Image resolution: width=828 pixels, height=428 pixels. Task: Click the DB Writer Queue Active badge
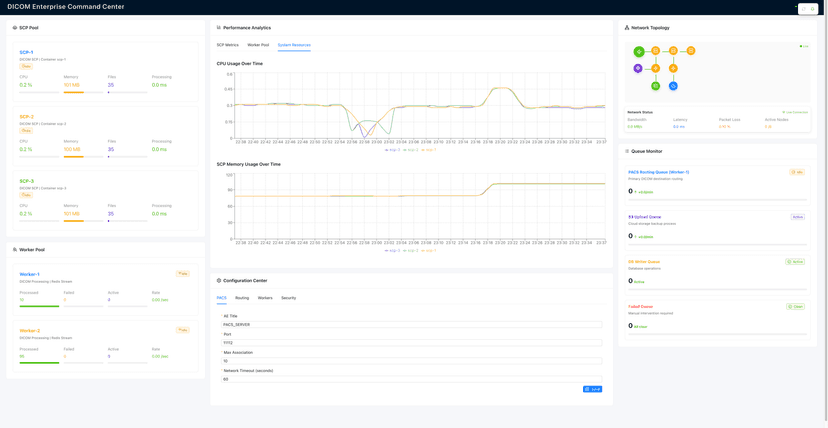tap(795, 261)
